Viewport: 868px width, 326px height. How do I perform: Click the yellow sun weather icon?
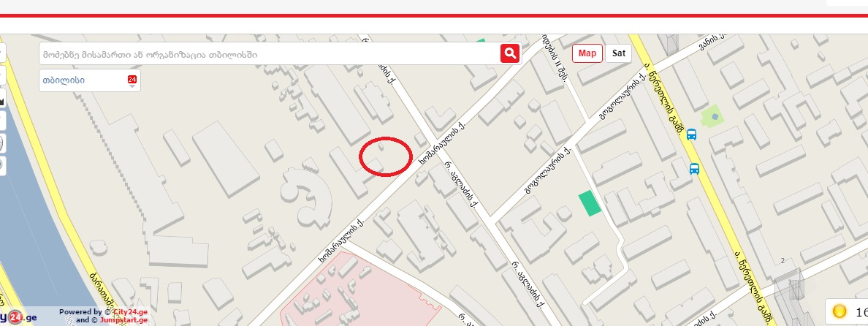[x=840, y=312]
